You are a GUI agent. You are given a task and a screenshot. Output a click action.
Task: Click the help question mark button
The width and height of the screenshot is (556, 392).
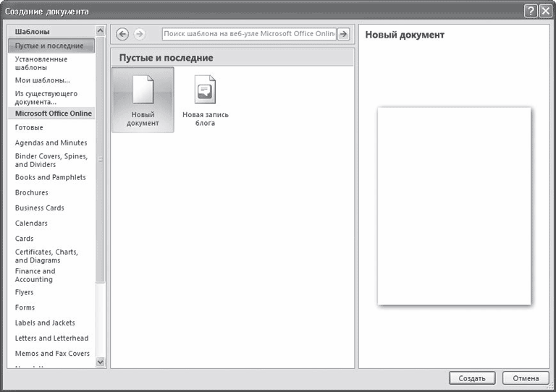pyautogui.click(x=531, y=12)
